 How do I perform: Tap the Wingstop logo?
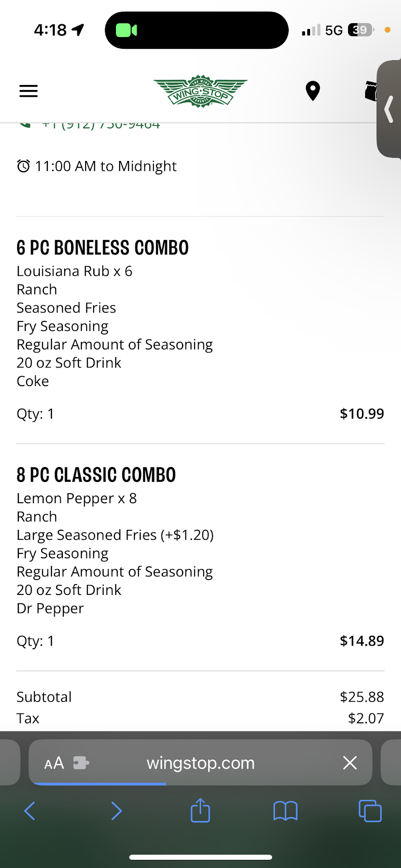pos(200,91)
